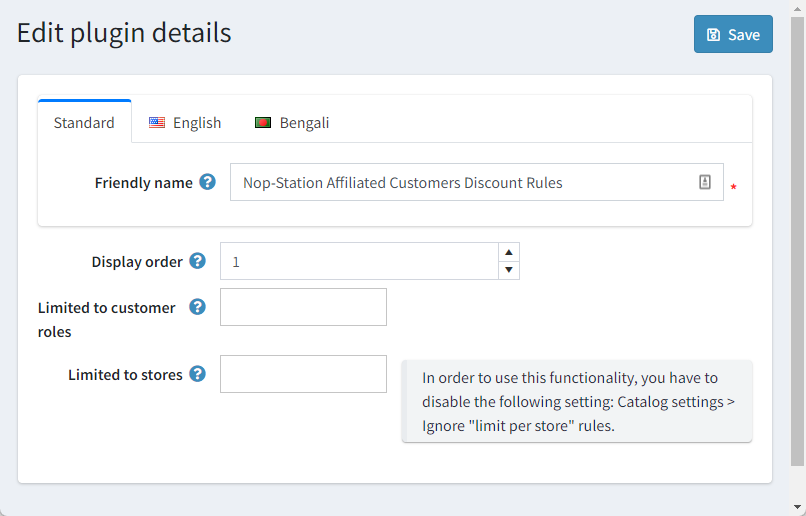Screen dimensions: 806x516
Task: Focus the Display order number field
Action: click(359, 261)
